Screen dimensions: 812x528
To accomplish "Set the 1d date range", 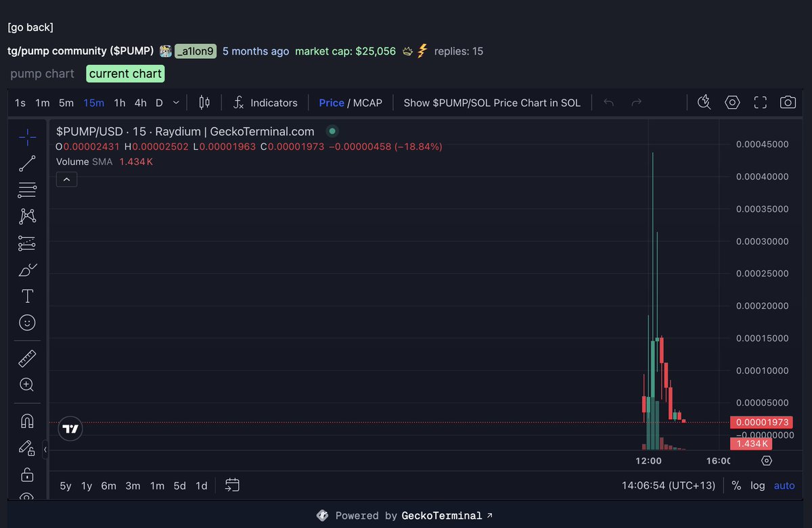I will 201,485.
